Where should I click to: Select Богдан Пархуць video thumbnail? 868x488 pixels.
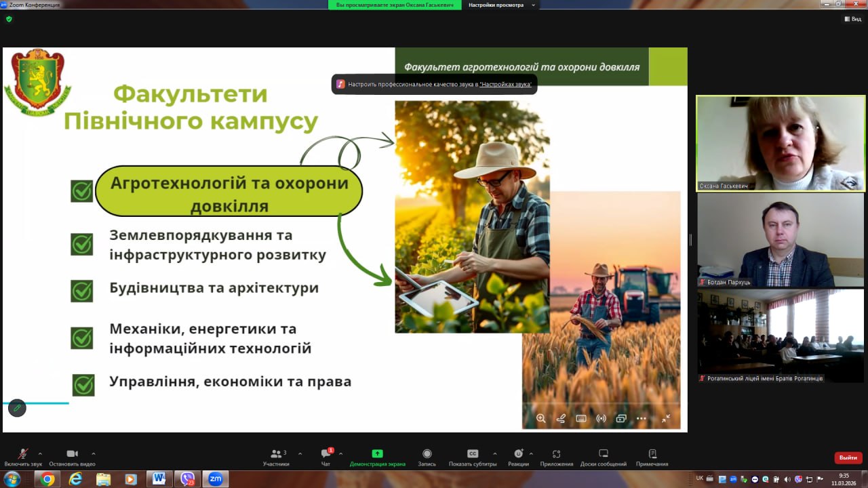[781, 241]
